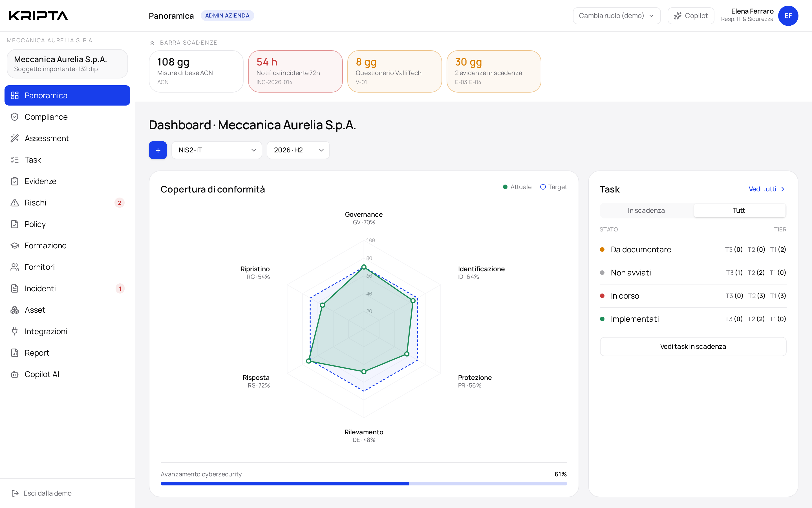
Task: Open Compliance in the sidebar
Action: click(67, 117)
